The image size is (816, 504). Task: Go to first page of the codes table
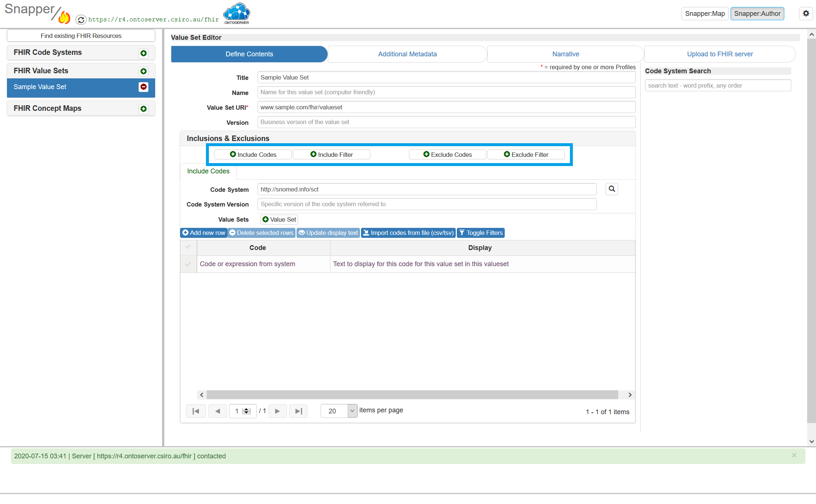click(x=196, y=411)
